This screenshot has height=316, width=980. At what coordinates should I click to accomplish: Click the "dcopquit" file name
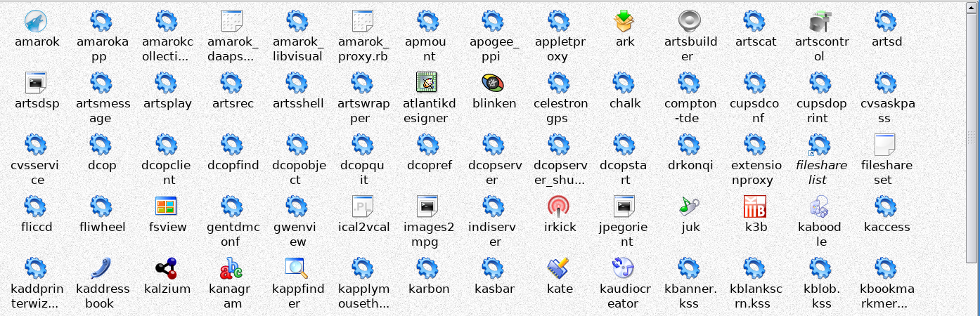click(363, 173)
